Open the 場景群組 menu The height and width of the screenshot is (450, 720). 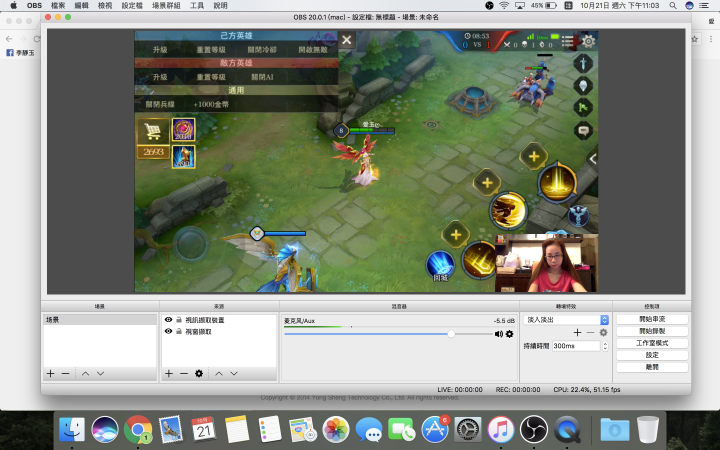166,6
